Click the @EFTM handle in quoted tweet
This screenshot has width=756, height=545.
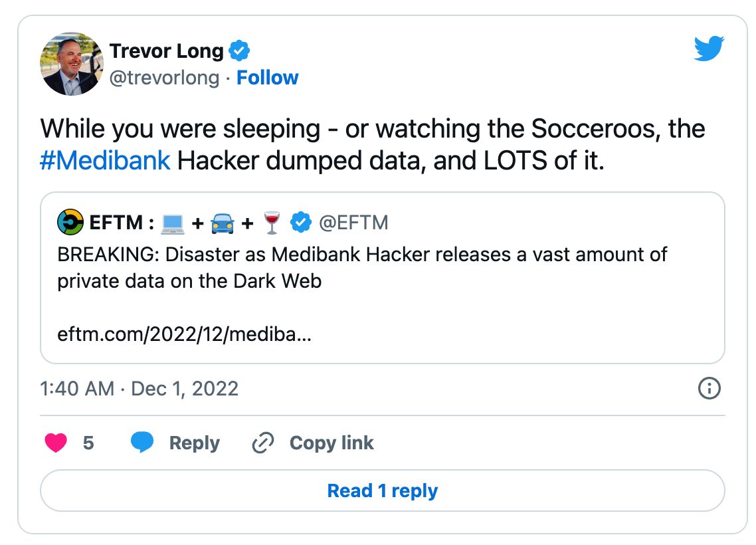pos(353,223)
